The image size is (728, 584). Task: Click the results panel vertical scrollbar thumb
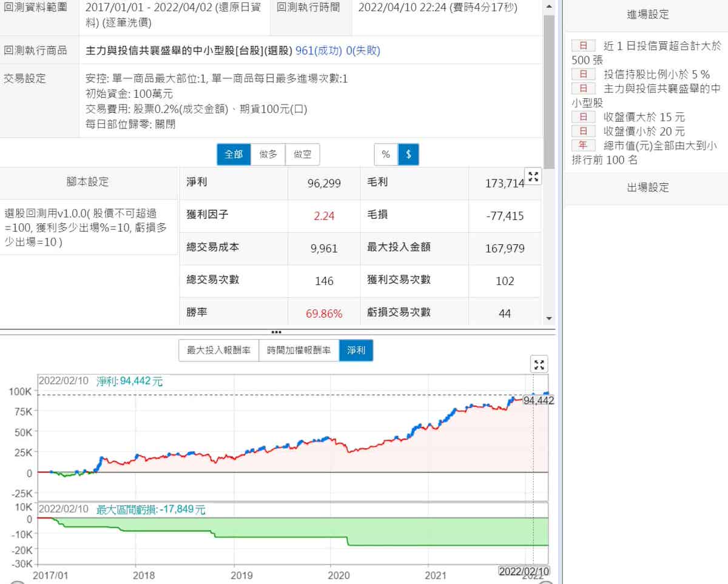pos(548,91)
